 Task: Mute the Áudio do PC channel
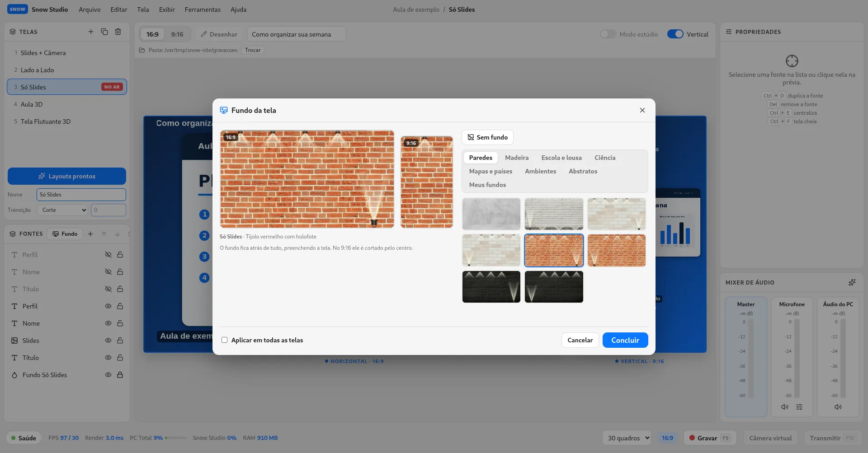[x=838, y=407]
